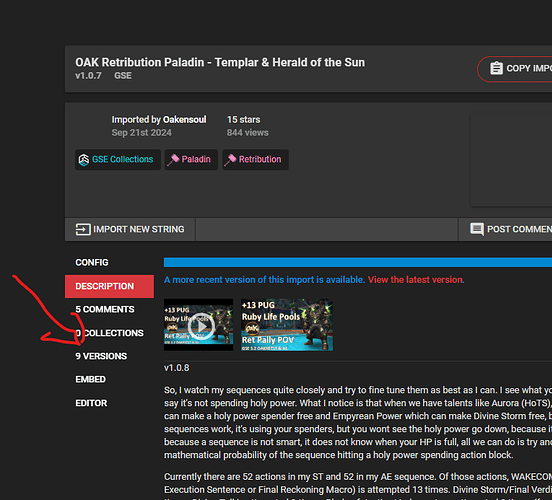The width and height of the screenshot is (552, 500).
Task: Click the View the latest version link
Action: 416,280
